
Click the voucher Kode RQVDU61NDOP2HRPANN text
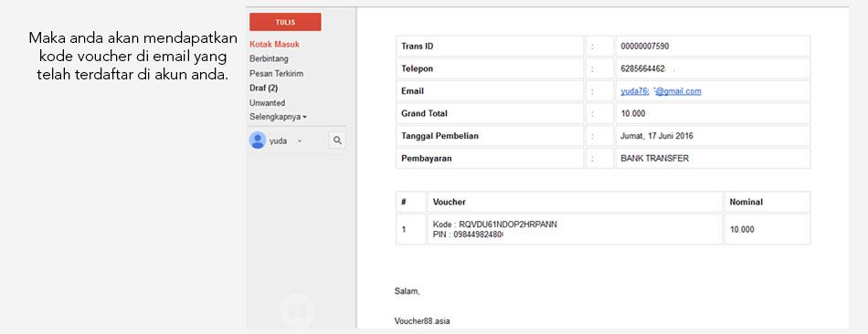point(494,224)
